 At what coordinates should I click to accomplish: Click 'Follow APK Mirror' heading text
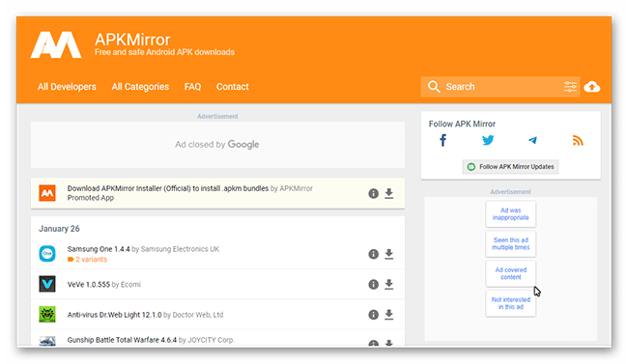(462, 124)
